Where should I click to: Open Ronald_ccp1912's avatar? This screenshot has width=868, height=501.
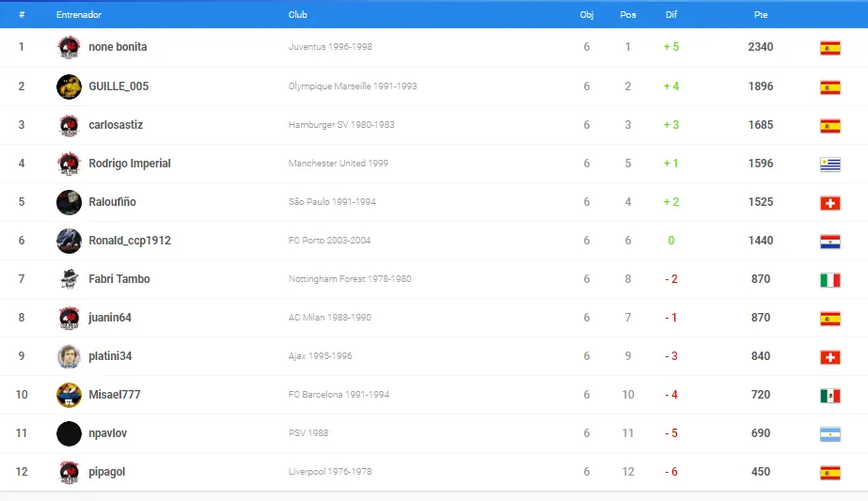coord(69,241)
